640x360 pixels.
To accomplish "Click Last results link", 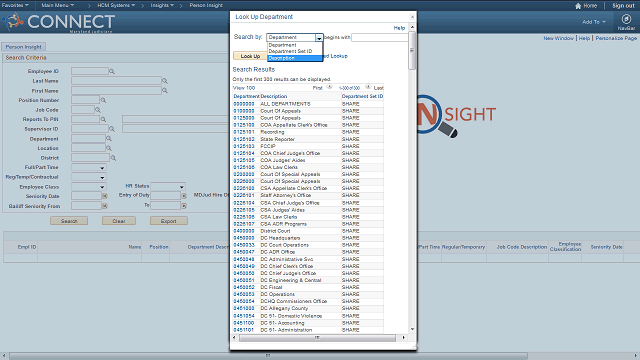I will [378, 88].
